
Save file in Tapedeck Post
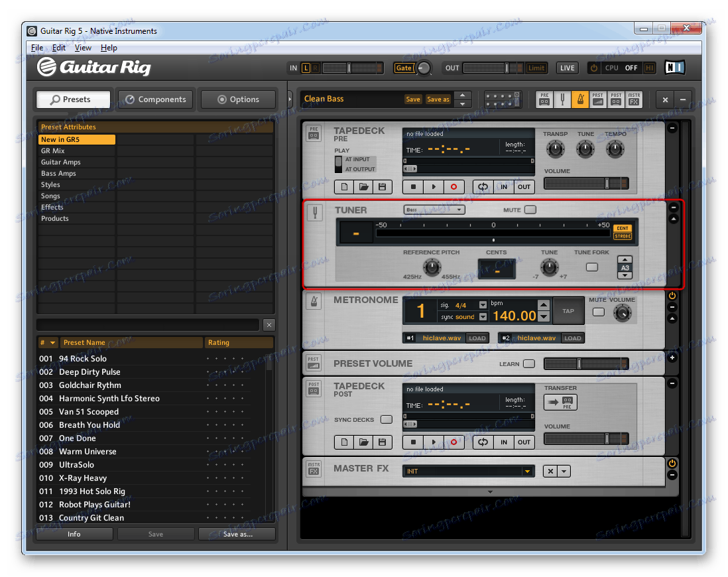coord(382,442)
